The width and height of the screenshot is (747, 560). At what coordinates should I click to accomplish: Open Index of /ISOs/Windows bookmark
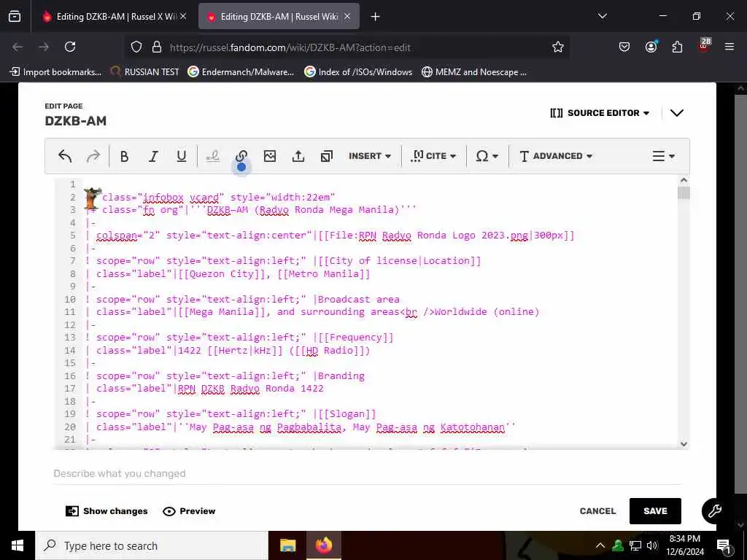358,72
